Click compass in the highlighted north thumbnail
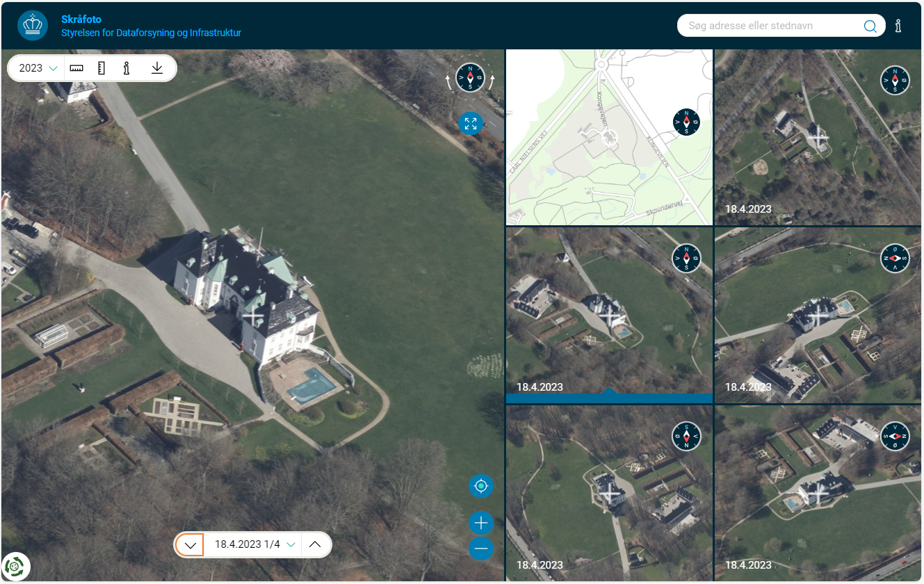924x584 pixels. click(687, 258)
